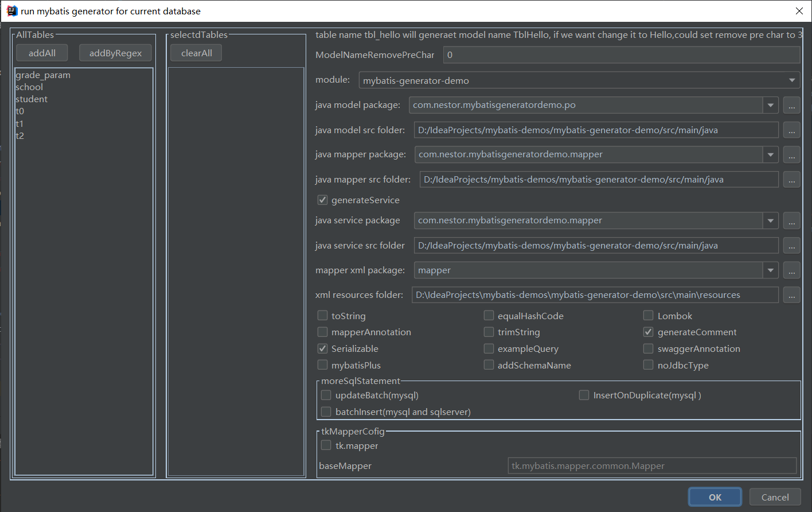Browse for the xml resources folder
Viewport: 812px width, 512px height.
(x=791, y=294)
